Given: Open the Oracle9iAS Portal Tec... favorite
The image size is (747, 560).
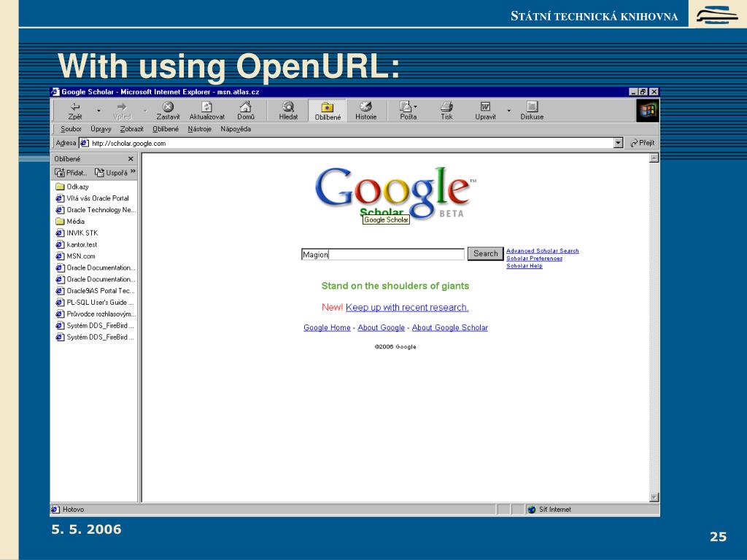Looking at the screenshot, I should click(96, 290).
